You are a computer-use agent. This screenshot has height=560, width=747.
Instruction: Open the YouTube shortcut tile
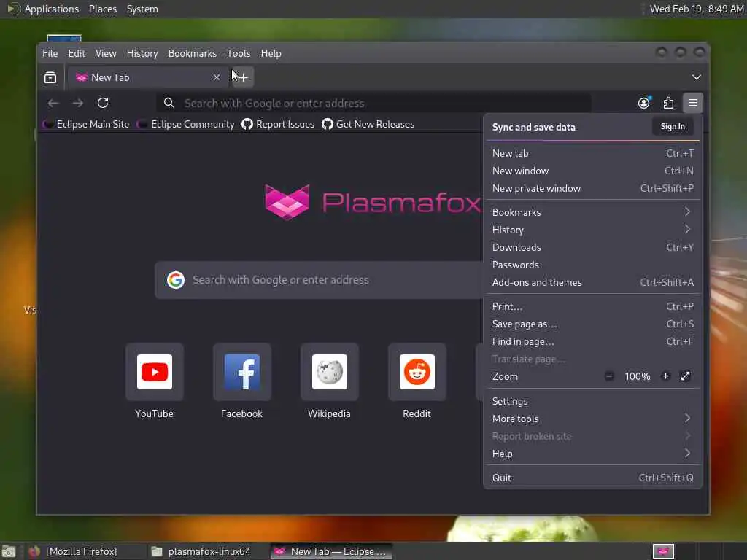point(155,381)
